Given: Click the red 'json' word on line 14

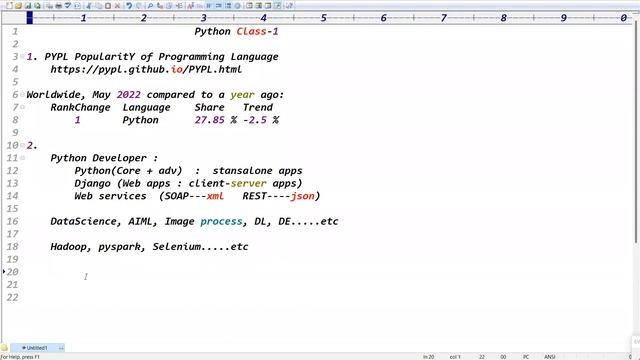Looking at the screenshot, I should point(302,196).
